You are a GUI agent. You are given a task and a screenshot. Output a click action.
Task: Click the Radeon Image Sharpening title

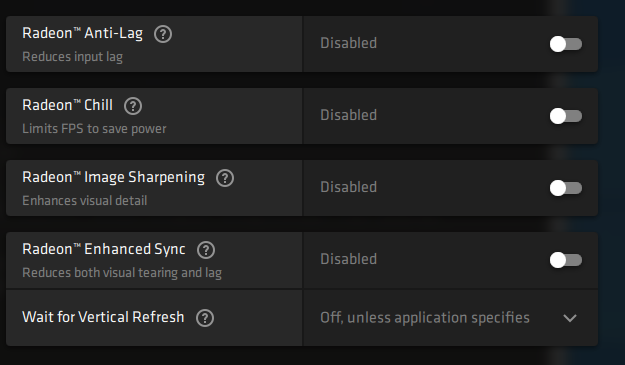tap(114, 177)
